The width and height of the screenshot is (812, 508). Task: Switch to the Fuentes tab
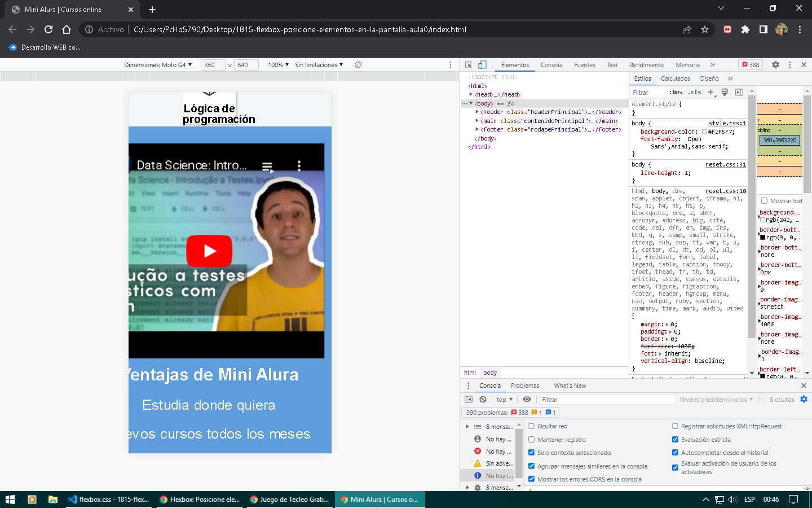coord(585,65)
